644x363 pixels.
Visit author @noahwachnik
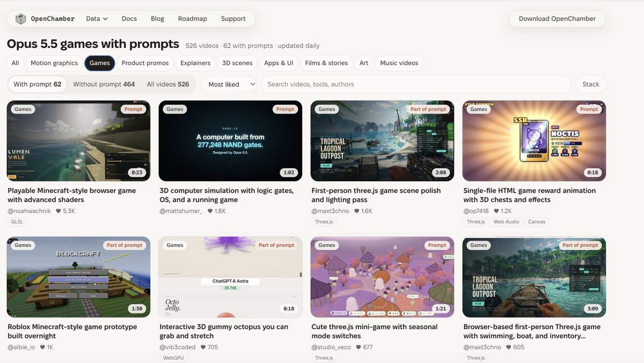(x=29, y=211)
